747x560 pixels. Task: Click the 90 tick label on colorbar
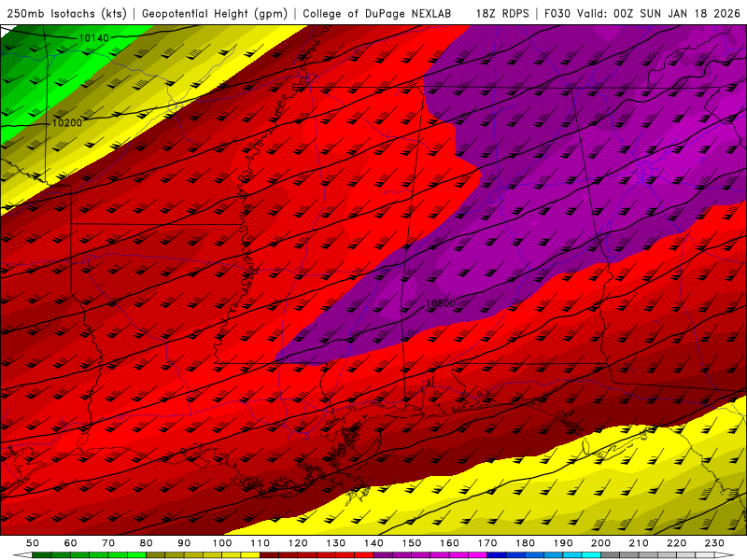coord(184,543)
